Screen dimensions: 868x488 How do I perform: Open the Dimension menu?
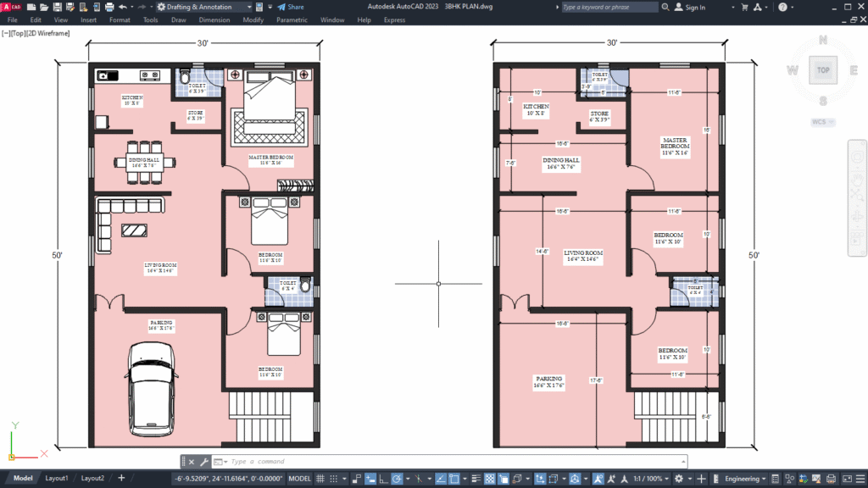[x=214, y=20]
